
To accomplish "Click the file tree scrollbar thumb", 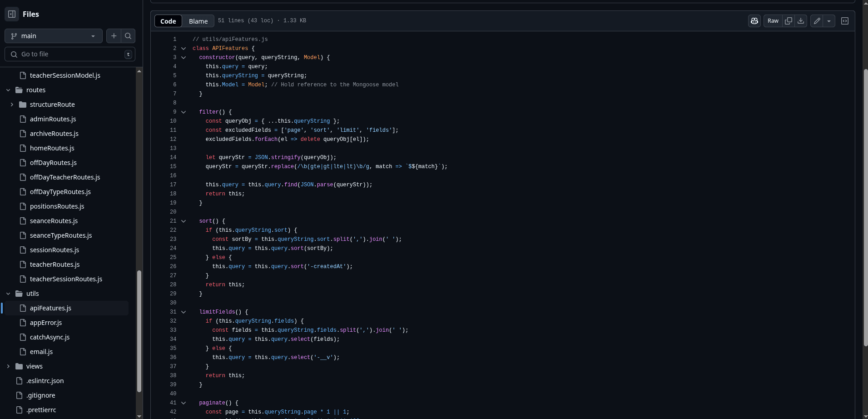I will coord(139,331).
